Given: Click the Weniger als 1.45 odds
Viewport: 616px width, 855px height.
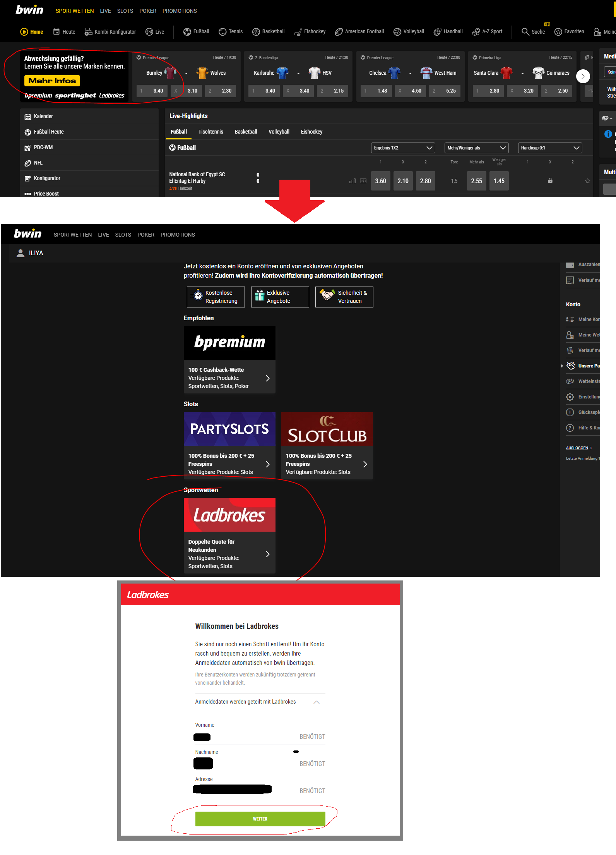Looking at the screenshot, I should click(499, 181).
